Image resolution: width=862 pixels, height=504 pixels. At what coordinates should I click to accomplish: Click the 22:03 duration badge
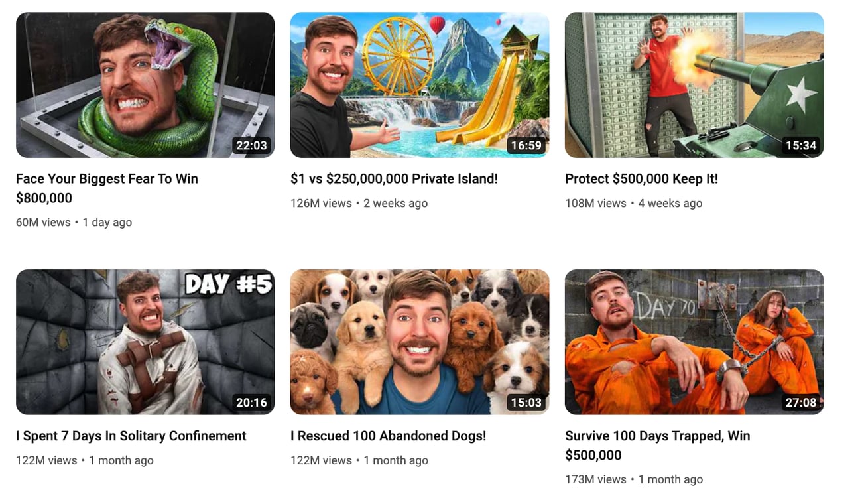(251, 145)
